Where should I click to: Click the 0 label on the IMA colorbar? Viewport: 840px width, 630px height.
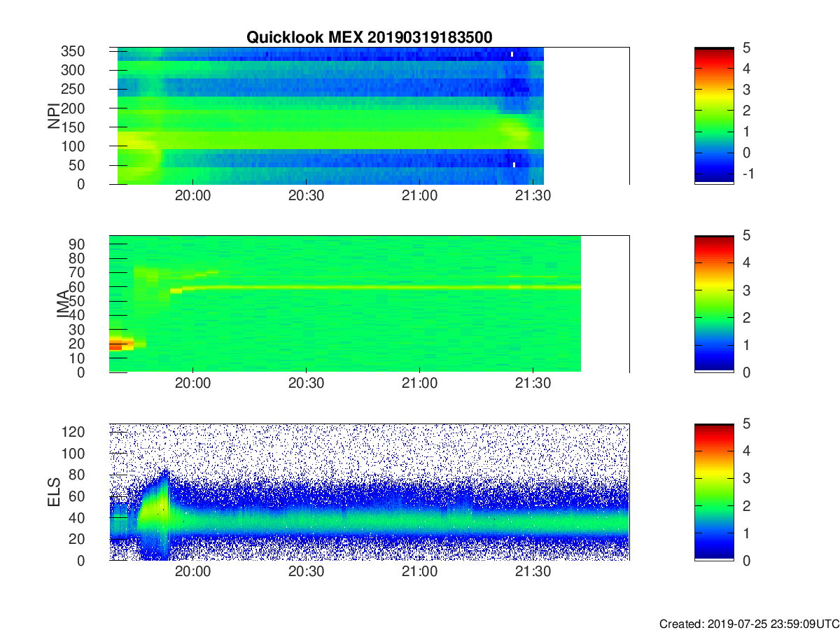pos(746,372)
